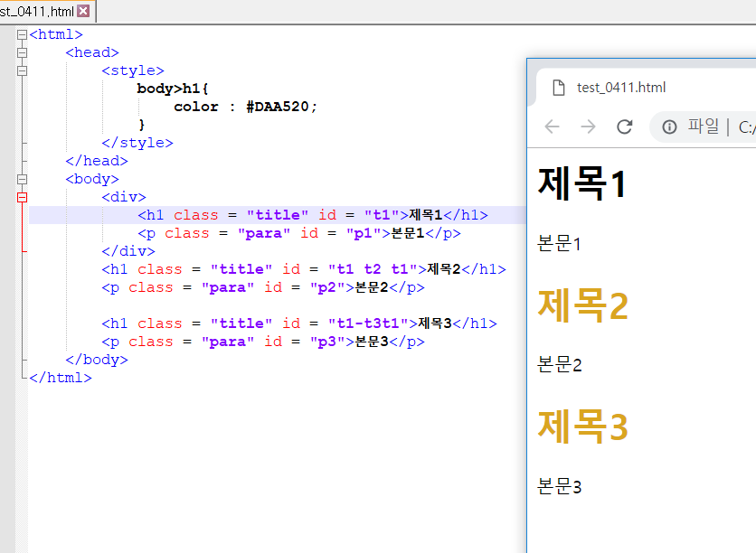Click the opening <div> tag

tap(123, 197)
